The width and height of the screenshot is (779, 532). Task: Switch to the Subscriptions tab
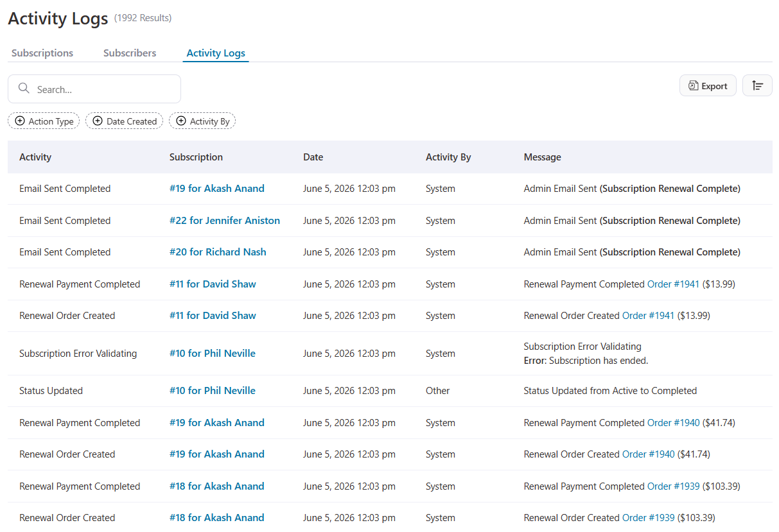(42, 53)
